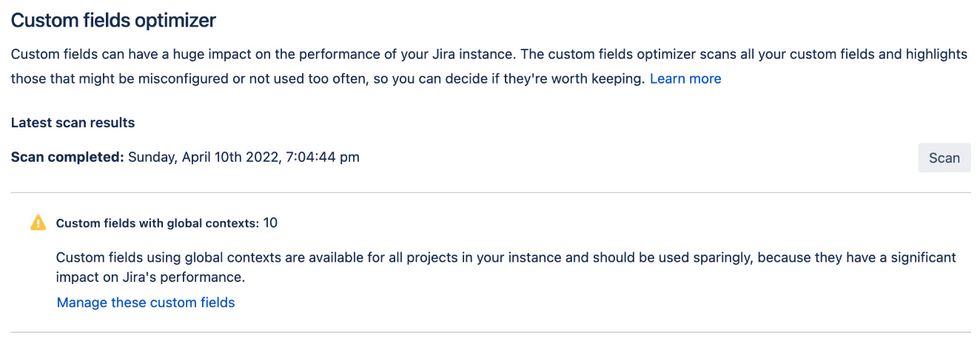Screen dimensions: 980x344
Task: Click the warning text about using global contexts sparingly
Action: point(506,257)
